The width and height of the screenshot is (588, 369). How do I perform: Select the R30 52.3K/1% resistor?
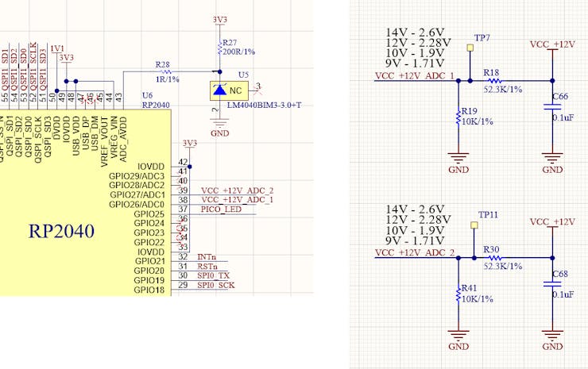(493, 257)
